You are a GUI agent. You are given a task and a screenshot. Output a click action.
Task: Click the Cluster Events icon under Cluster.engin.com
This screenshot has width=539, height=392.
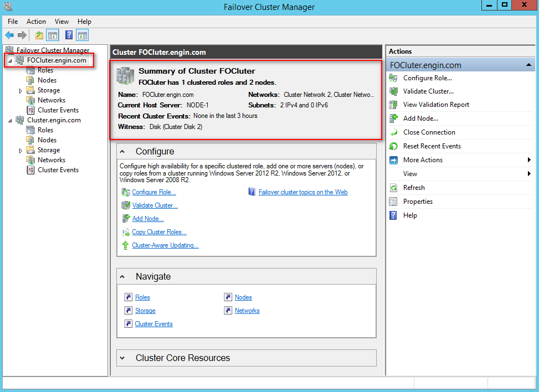point(30,170)
